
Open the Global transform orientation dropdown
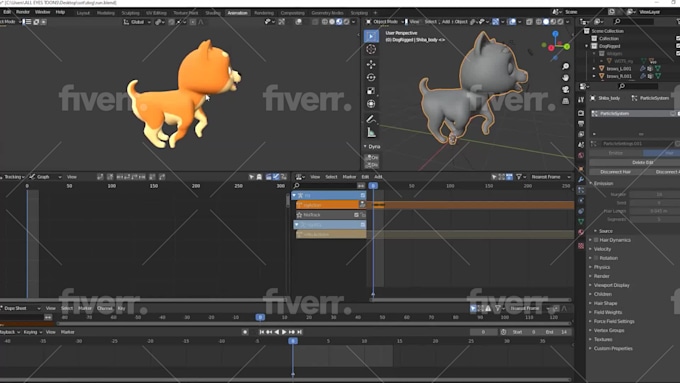pos(137,22)
